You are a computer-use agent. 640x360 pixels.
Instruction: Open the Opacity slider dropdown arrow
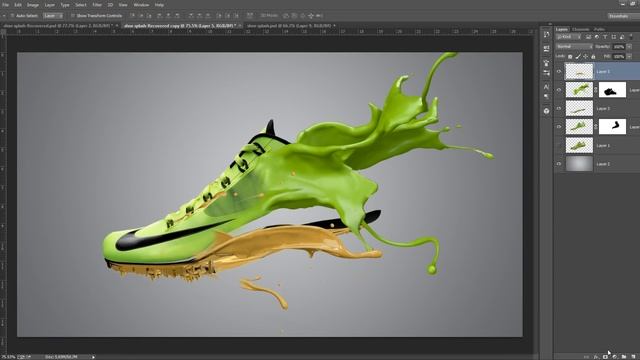[x=629, y=47]
